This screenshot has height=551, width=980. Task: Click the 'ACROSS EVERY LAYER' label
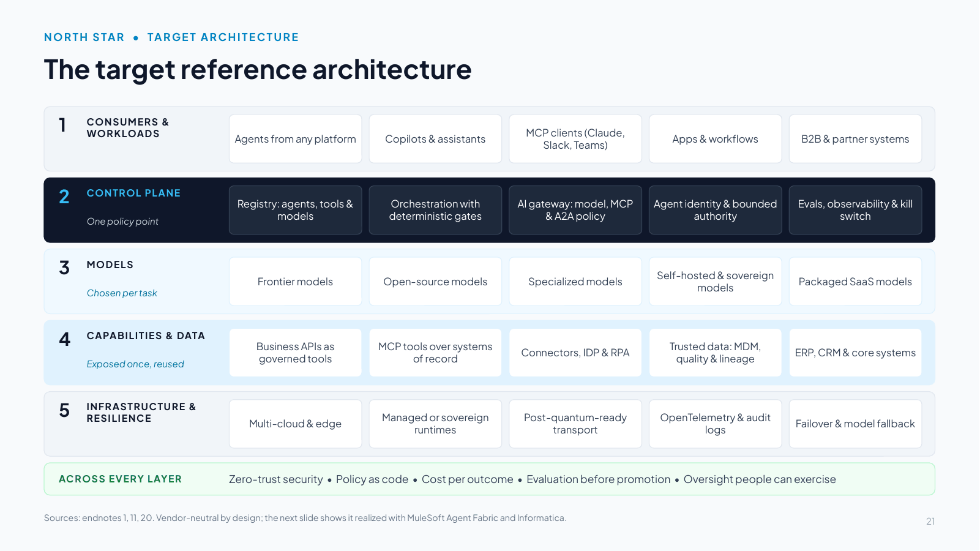[x=120, y=479]
